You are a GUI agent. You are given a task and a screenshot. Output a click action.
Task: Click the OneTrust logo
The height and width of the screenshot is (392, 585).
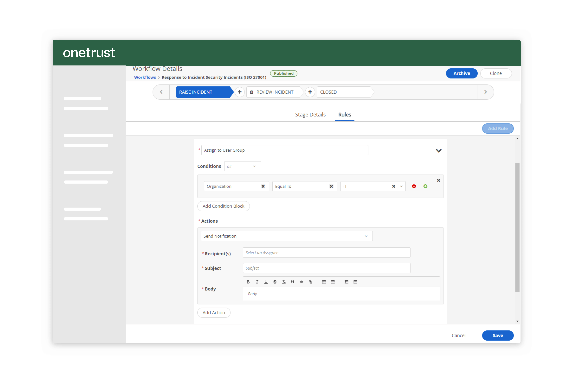coord(89,53)
